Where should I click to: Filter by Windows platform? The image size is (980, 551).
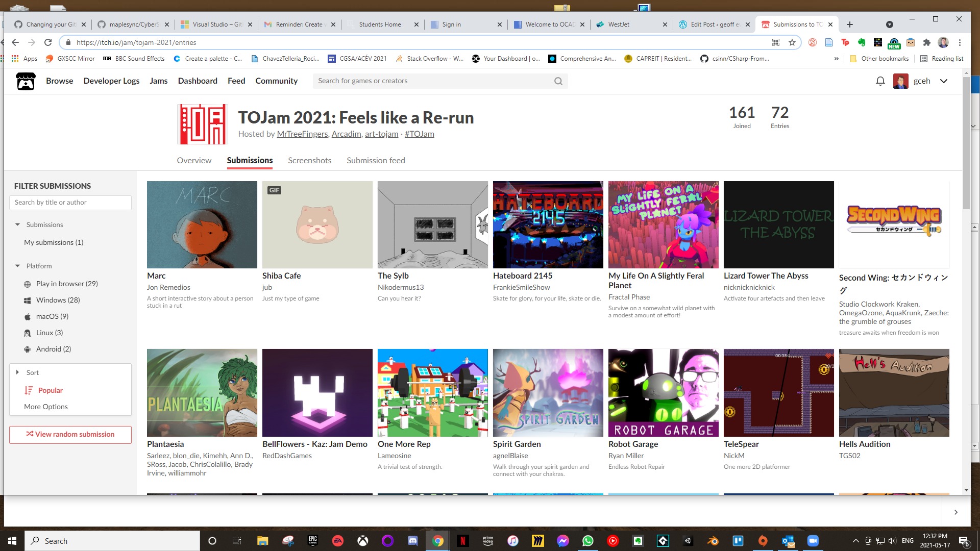[58, 300]
